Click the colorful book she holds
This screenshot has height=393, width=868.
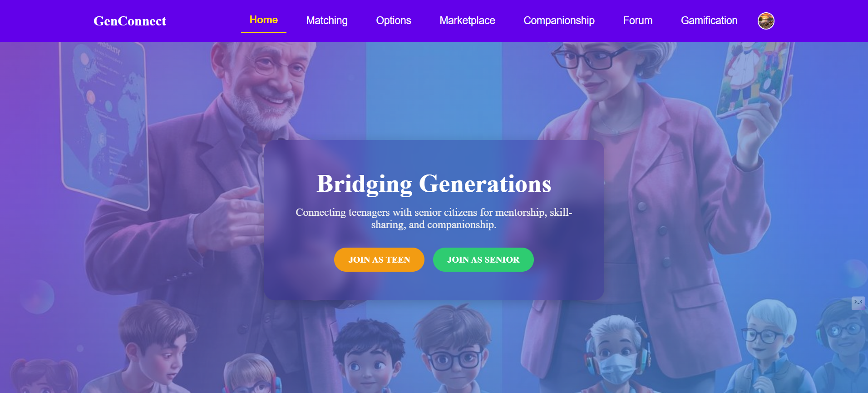[755, 77]
